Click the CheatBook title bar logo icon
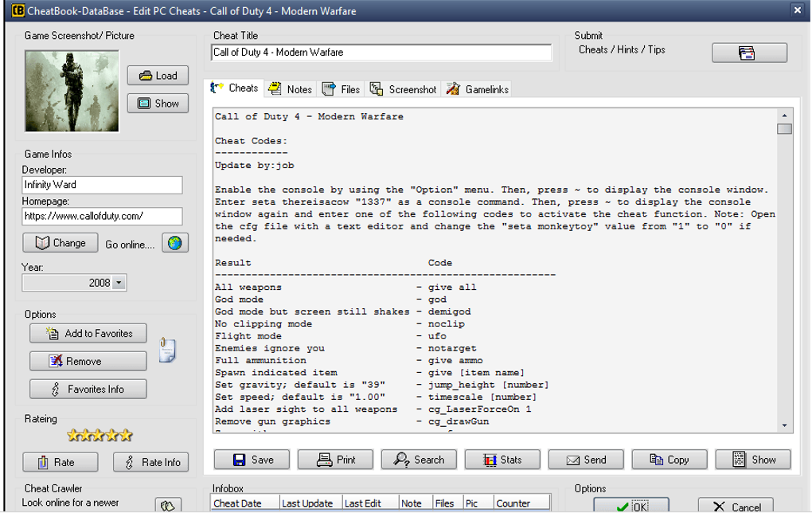Viewport: 812px width, 513px height. click(18, 10)
